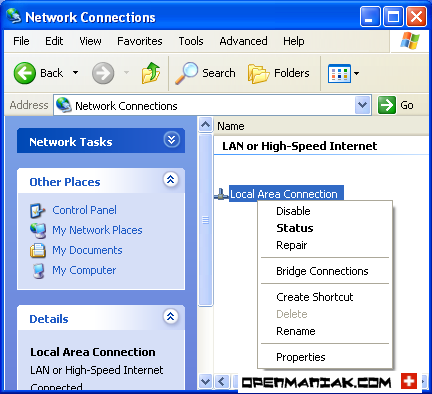Click the My Documents icon
The width and height of the screenshot is (432, 394).
tap(38, 250)
